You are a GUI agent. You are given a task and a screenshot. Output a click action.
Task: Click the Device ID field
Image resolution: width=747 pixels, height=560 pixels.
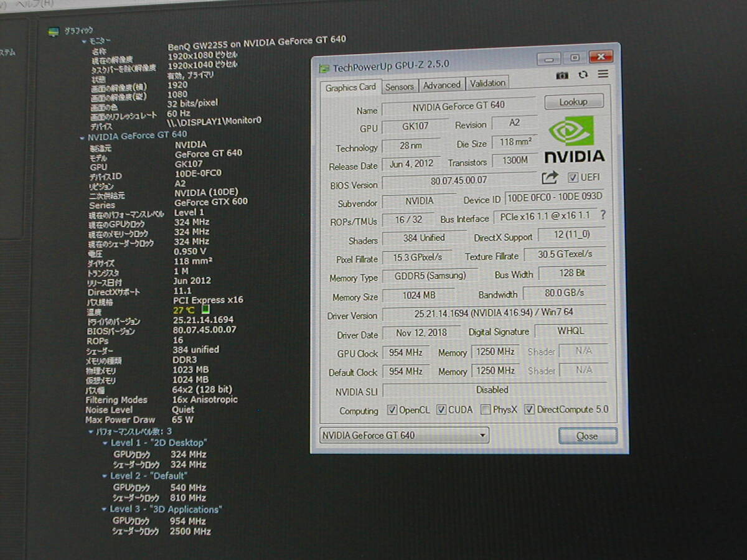click(x=555, y=198)
